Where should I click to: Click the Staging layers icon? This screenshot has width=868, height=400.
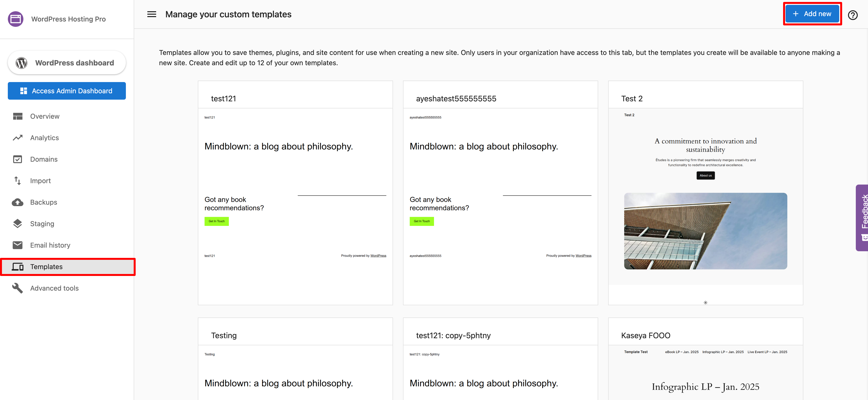pyautogui.click(x=18, y=224)
